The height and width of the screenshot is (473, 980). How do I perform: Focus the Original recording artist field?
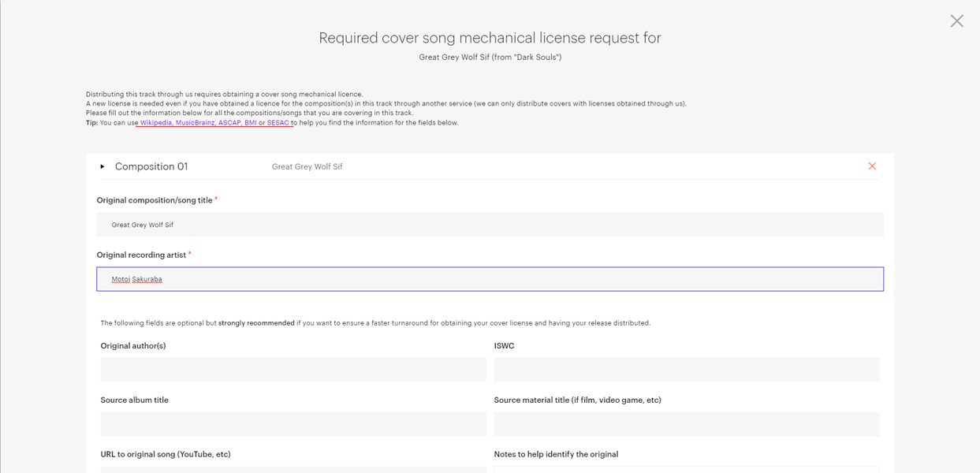[490, 278]
